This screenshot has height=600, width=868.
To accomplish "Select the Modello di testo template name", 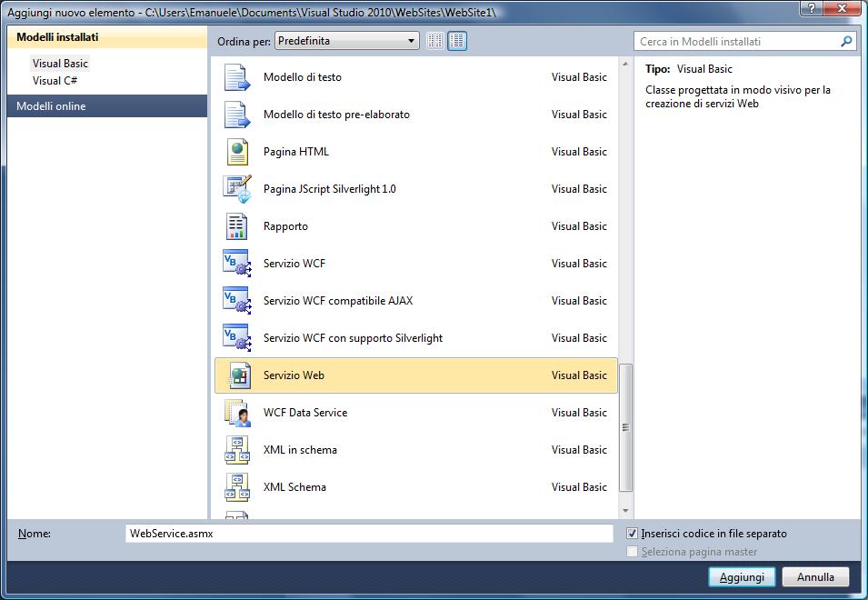I will pyautogui.click(x=303, y=77).
